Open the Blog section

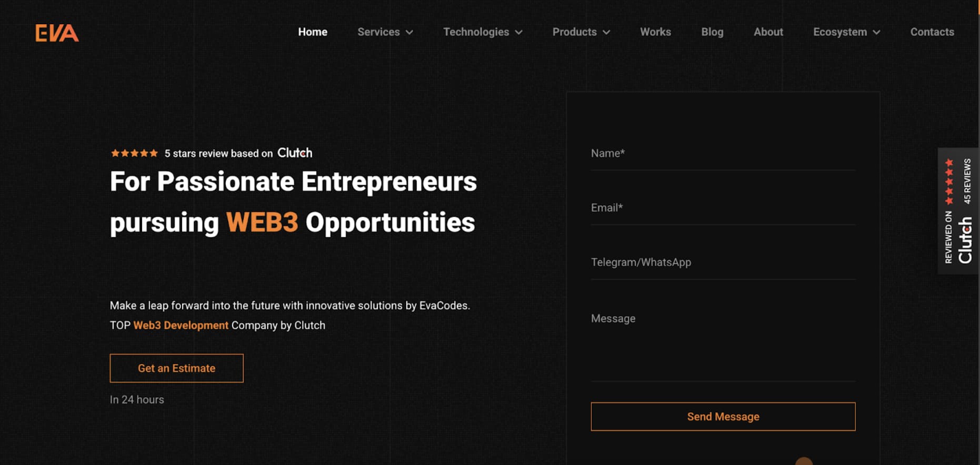[x=712, y=32]
